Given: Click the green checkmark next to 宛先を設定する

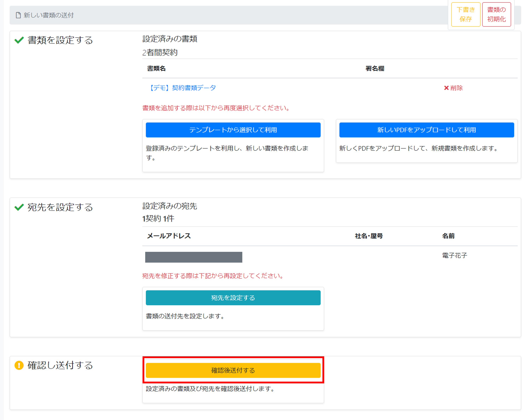Looking at the screenshot, I should coord(19,207).
